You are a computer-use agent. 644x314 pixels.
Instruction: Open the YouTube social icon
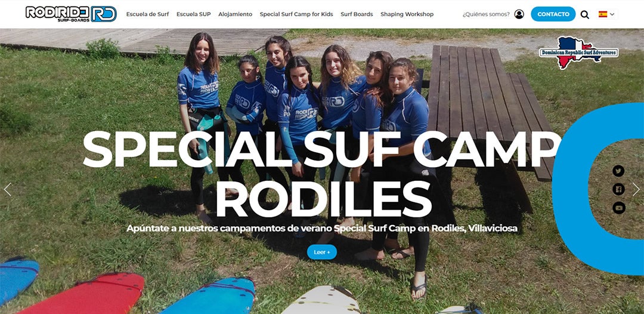pos(618,208)
